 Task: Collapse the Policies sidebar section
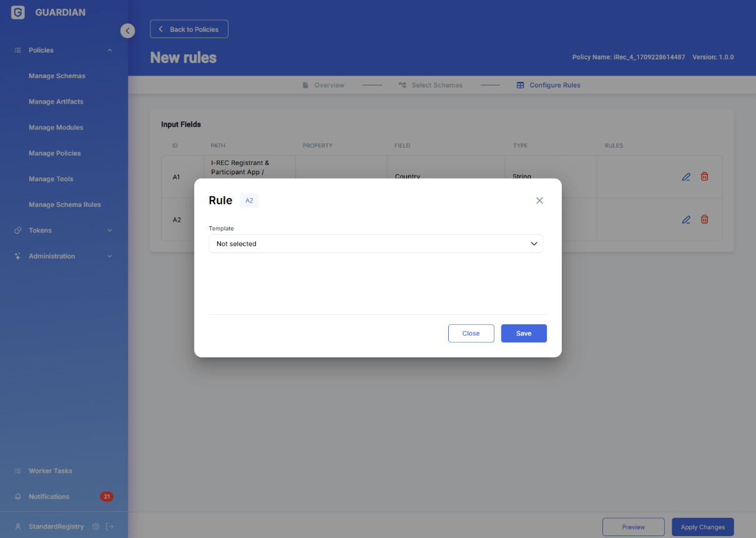pyautogui.click(x=110, y=50)
